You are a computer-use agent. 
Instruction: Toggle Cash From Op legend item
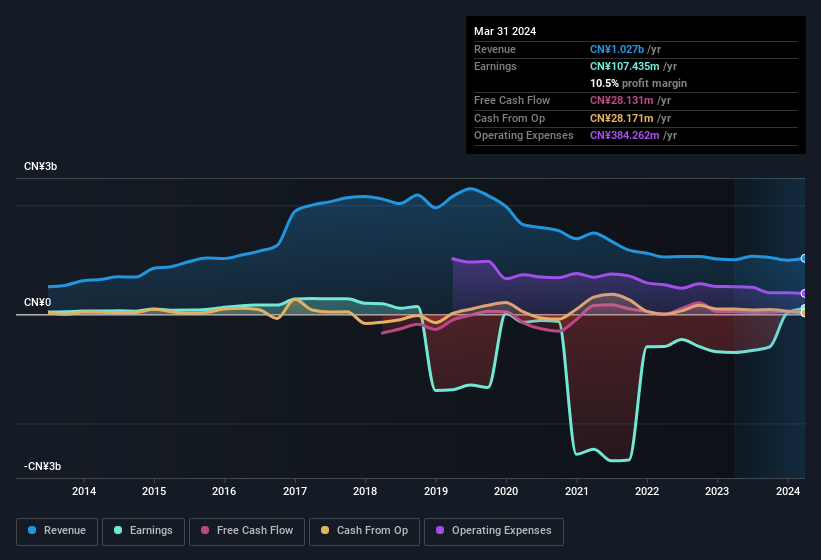[364, 531]
